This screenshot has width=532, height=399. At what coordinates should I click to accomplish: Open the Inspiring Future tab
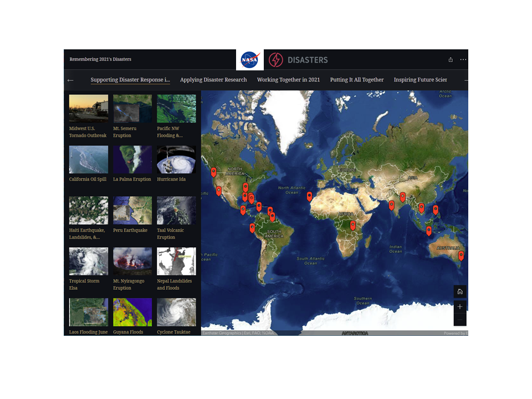(x=420, y=80)
